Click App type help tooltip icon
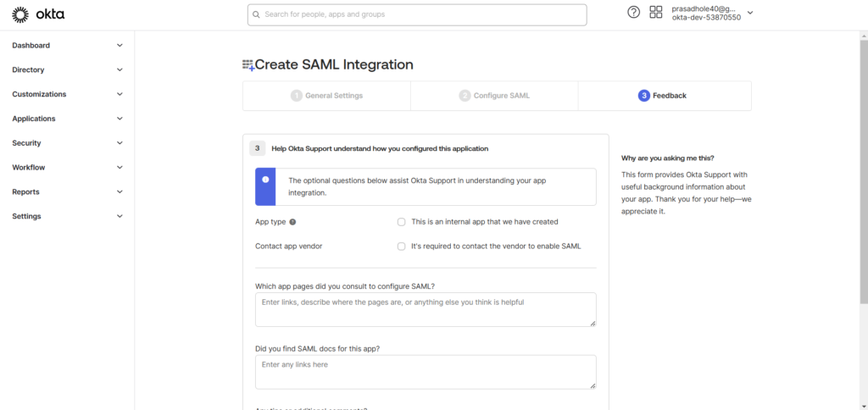868x410 pixels. 292,222
